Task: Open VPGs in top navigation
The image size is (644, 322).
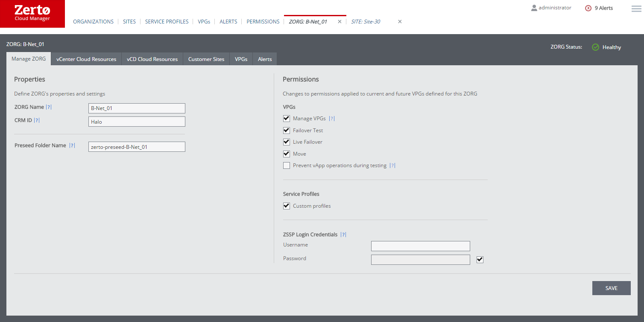Action: coord(204,22)
